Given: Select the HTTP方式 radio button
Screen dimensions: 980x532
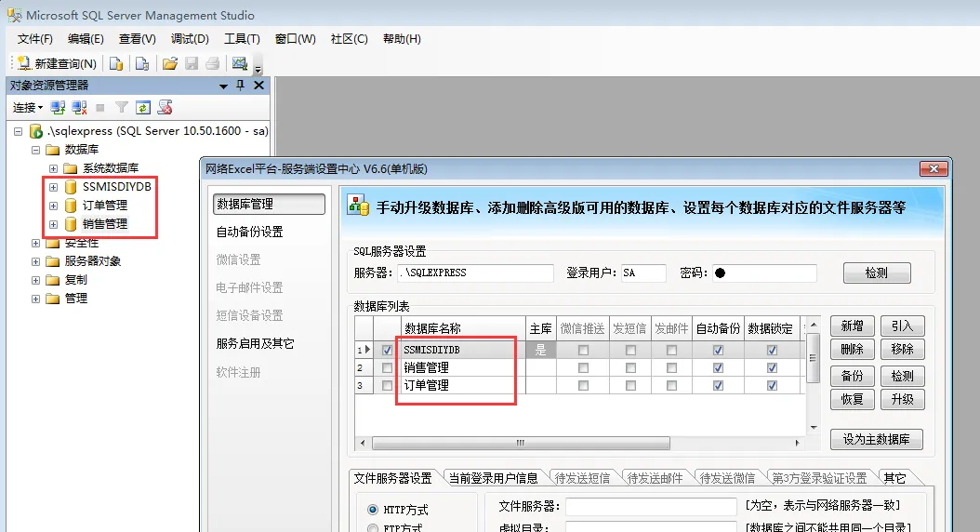Looking at the screenshot, I should tap(373, 510).
